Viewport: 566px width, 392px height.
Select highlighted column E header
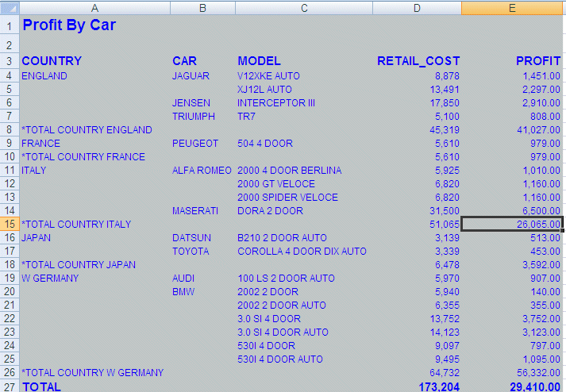pos(512,8)
